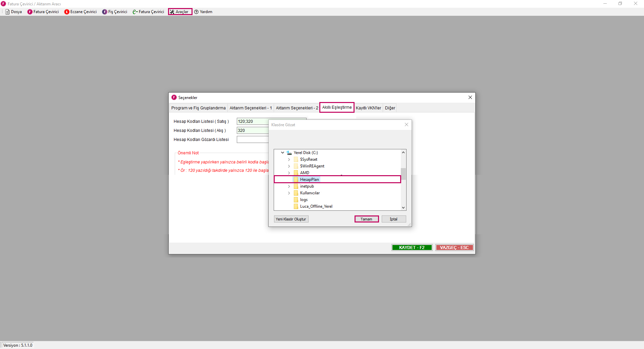Expand the inetpub folder
This screenshot has width=644, height=349.
[x=289, y=186]
